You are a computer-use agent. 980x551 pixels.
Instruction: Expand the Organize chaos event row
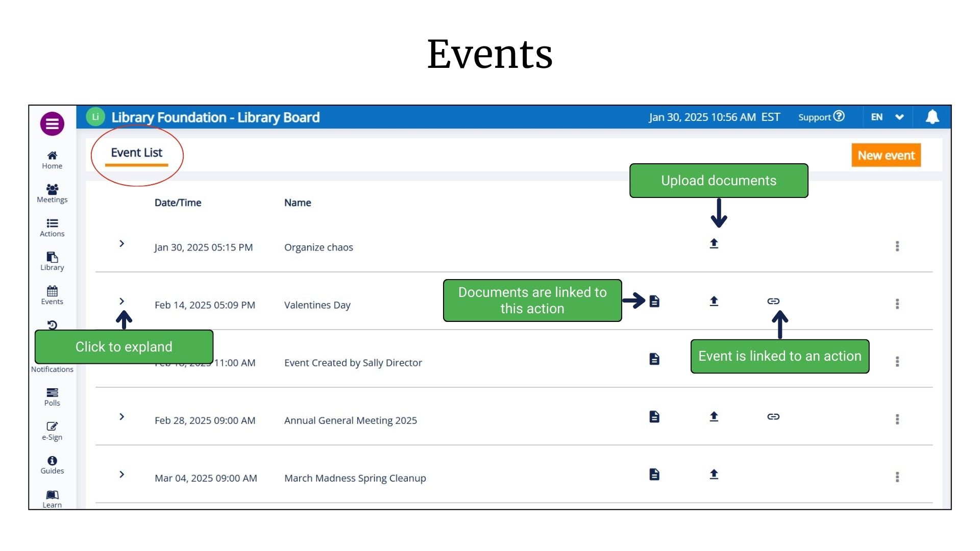point(121,244)
